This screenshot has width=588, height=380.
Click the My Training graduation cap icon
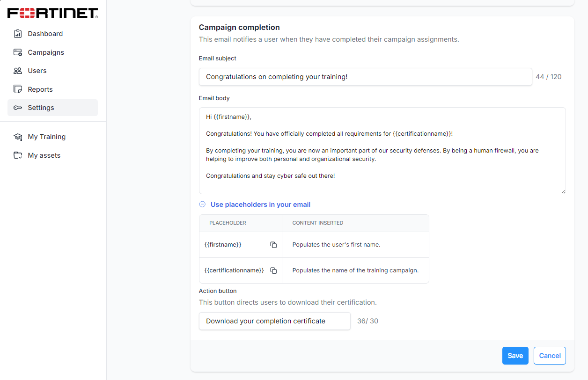pos(18,137)
